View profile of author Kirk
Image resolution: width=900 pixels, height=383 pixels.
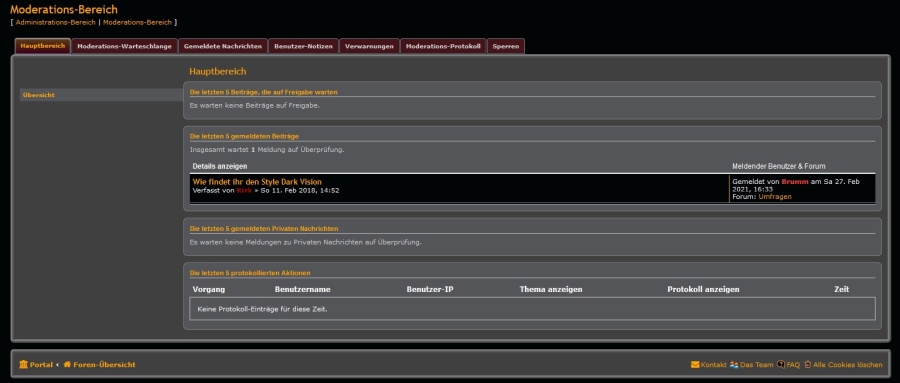tap(244, 191)
